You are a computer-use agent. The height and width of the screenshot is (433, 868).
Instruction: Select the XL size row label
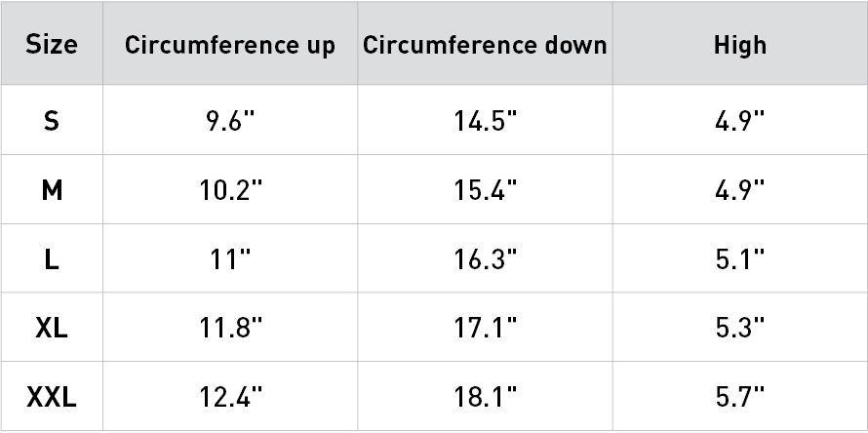click(x=52, y=329)
